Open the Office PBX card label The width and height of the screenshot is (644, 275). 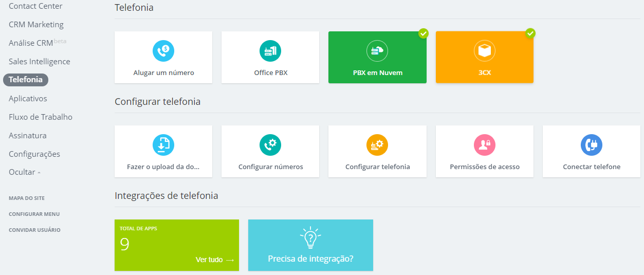[x=271, y=72]
